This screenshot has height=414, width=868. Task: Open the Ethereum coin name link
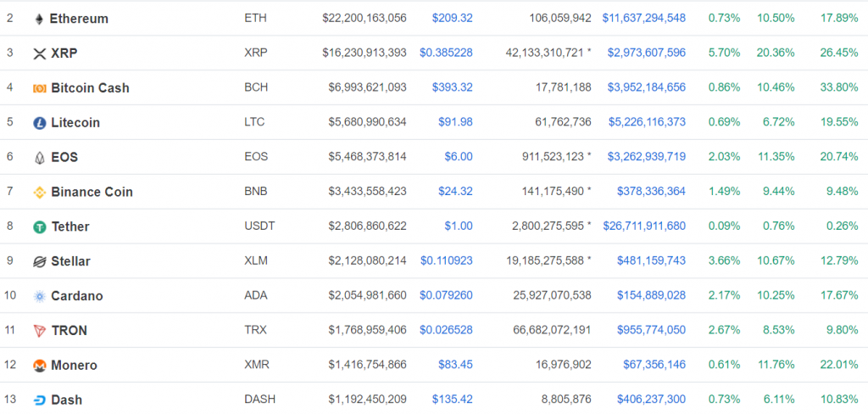[x=79, y=18]
